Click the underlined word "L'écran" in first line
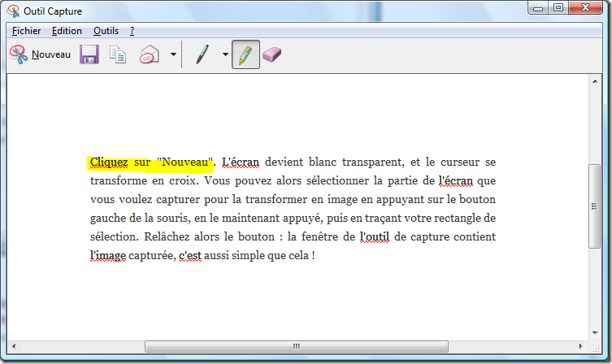The height and width of the screenshot is (364, 612). pos(241,162)
